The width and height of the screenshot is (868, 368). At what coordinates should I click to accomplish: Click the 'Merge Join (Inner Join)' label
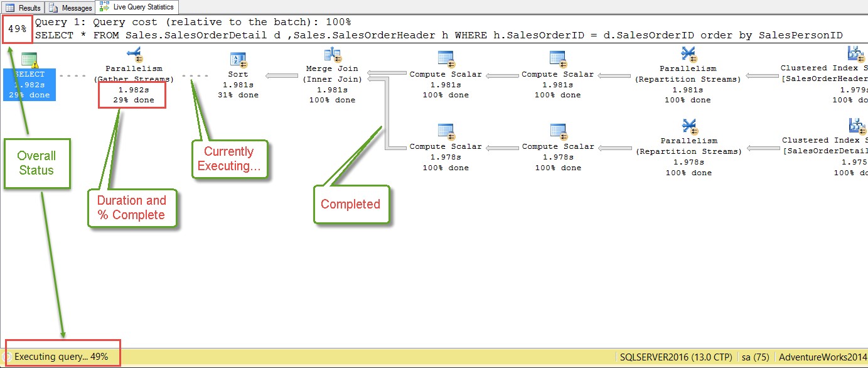tap(332, 74)
